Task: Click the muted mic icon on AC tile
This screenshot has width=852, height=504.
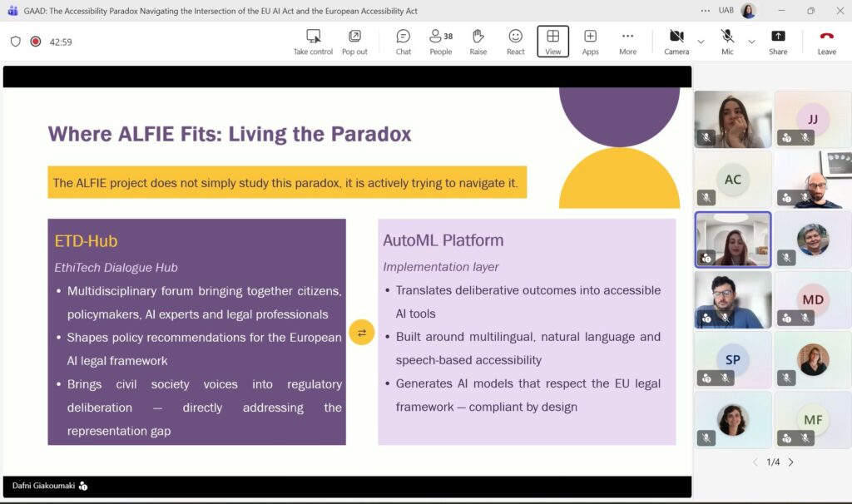Action: (x=706, y=198)
